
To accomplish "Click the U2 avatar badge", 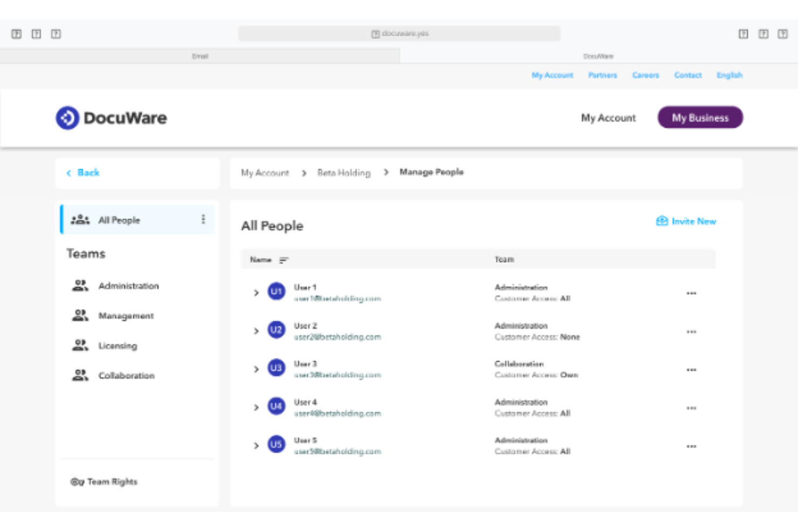I will [277, 330].
